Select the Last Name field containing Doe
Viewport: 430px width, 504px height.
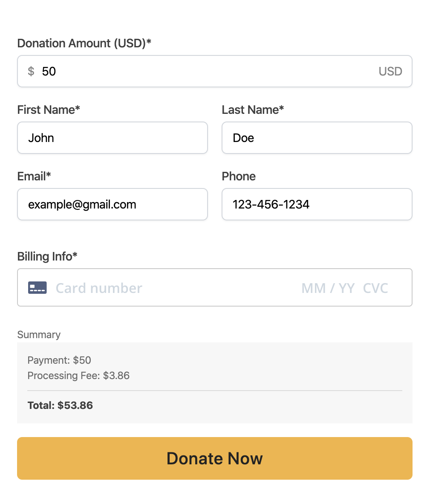coord(317,138)
